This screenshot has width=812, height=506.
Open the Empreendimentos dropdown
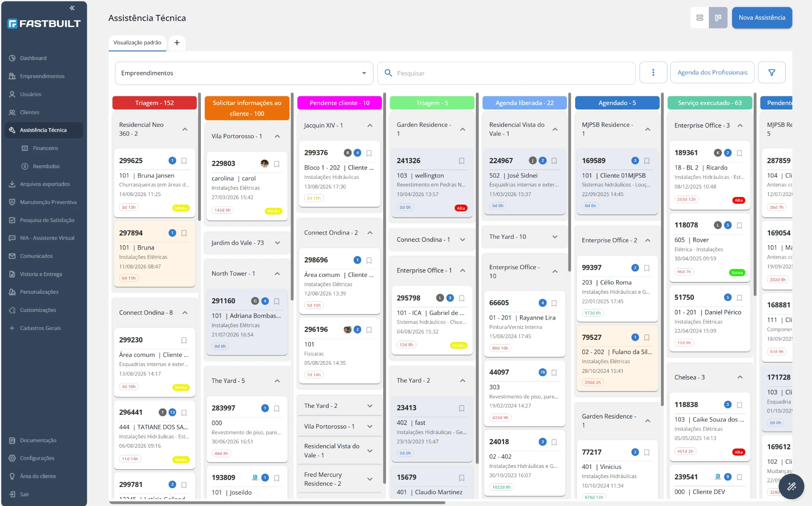coord(244,73)
